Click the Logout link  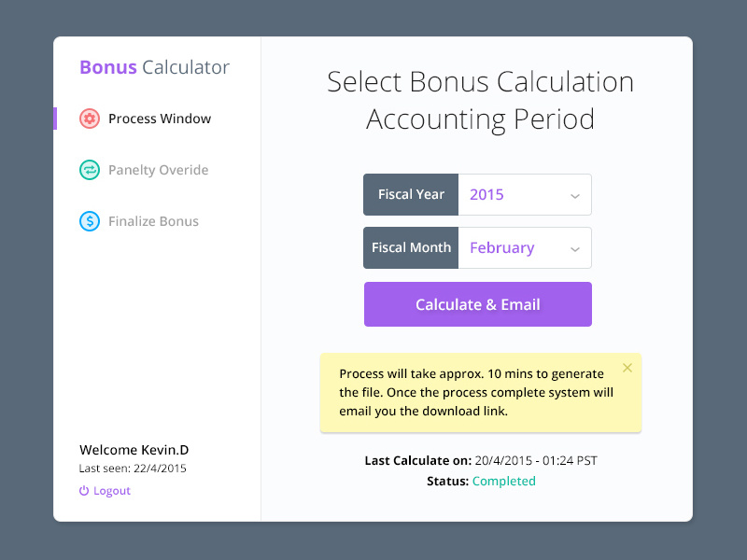coord(112,490)
